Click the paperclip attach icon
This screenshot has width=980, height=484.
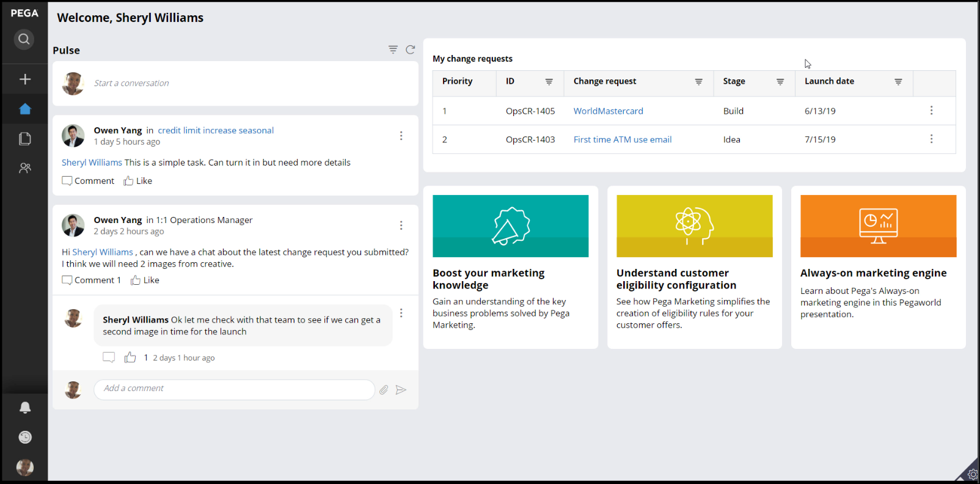[384, 390]
